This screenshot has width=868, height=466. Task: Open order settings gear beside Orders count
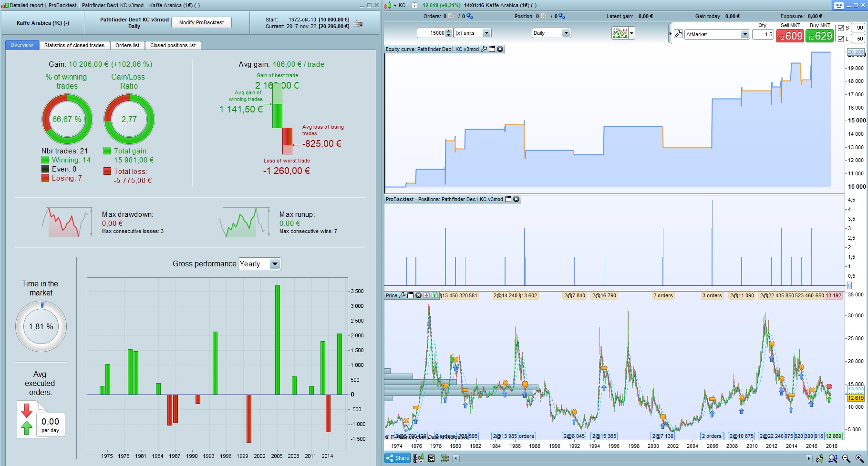coord(469,16)
